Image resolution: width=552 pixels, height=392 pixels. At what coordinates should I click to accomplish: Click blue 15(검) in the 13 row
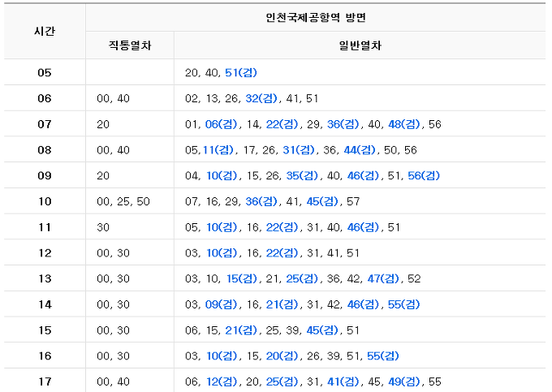pyautogui.click(x=242, y=278)
